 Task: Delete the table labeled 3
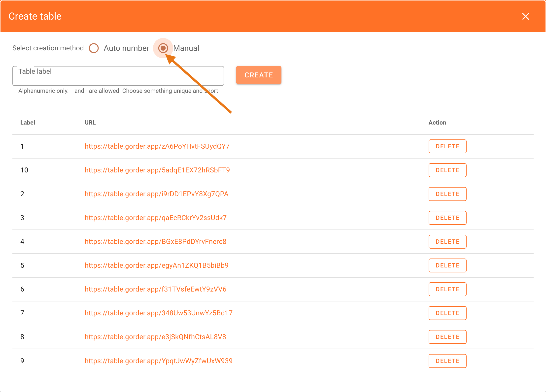(447, 218)
